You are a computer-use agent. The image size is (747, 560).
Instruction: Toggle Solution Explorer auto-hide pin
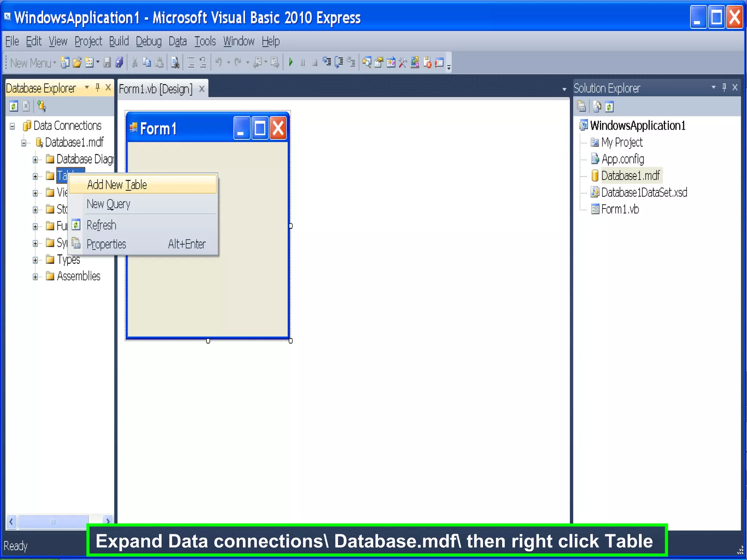pos(724,87)
